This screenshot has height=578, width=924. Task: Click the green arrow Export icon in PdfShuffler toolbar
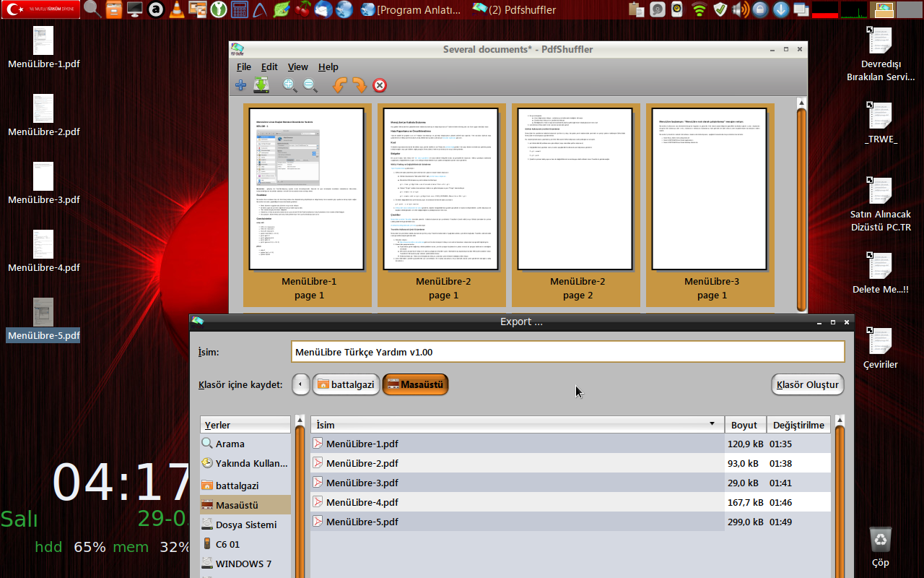tap(261, 85)
